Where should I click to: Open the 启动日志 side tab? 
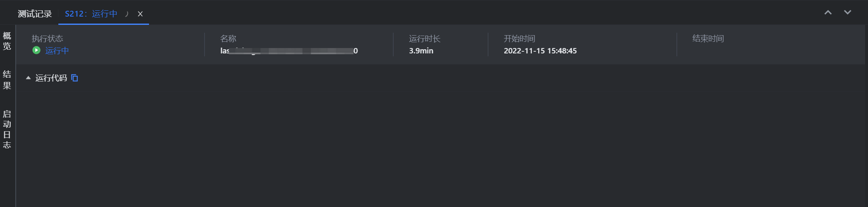pyautogui.click(x=7, y=129)
